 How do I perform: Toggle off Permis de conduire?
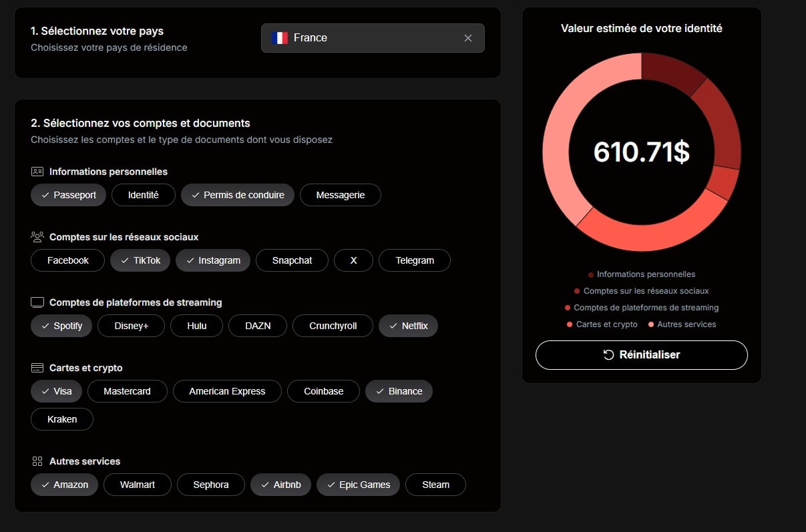tap(237, 195)
